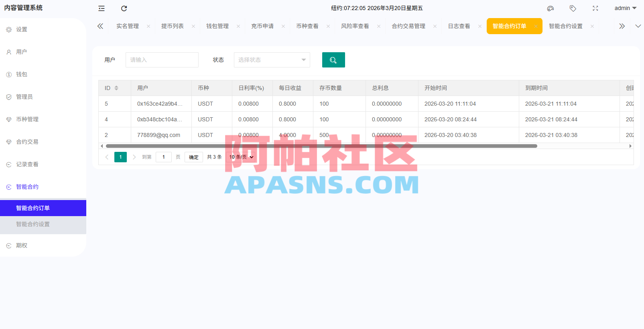Open the tab options dropdown arrow
Screen dimensions: 644x329
[x=638, y=26]
